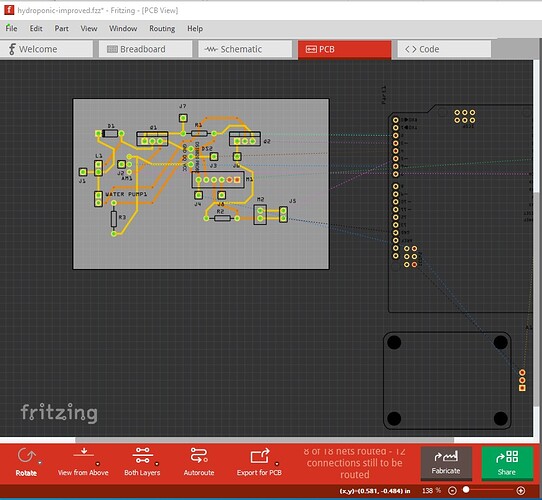542x500 pixels.
Task: Expand the View from Above dropdown arrow
Action: [98, 464]
